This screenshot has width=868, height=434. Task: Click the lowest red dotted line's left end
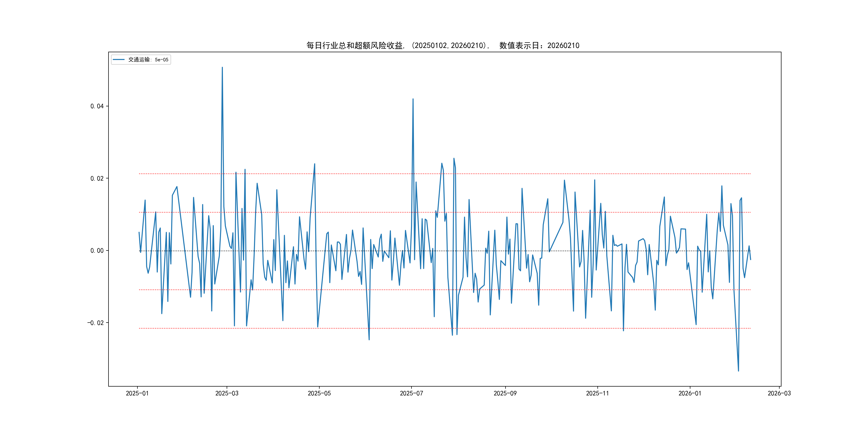140,328
